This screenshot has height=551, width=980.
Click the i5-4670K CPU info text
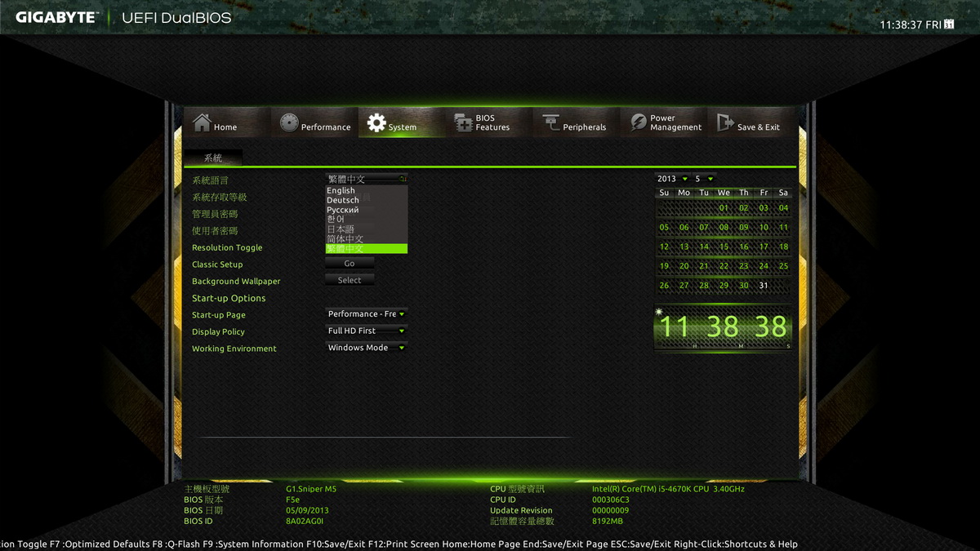pyautogui.click(x=668, y=489)
